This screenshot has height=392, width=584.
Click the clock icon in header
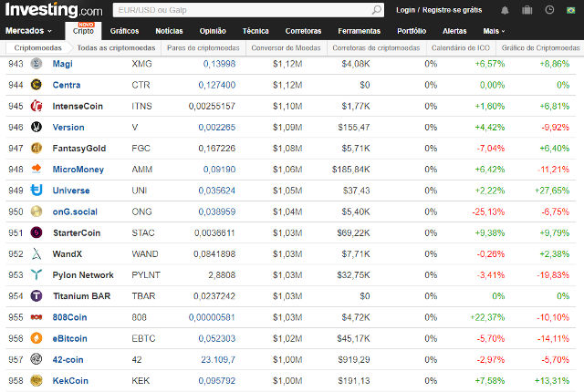point(549,10)
